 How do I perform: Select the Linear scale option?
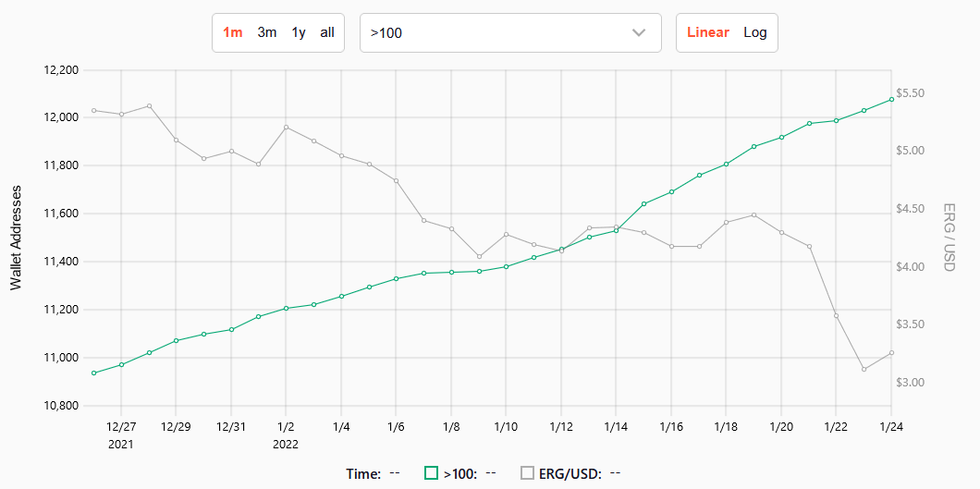click(708, 32)
